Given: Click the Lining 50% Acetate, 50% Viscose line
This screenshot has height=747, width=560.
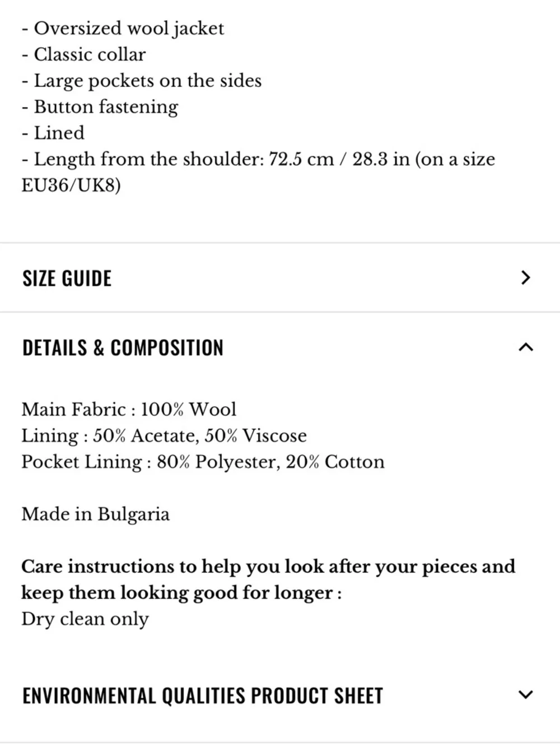Looking at the screenshot, I should coord(164,435).
